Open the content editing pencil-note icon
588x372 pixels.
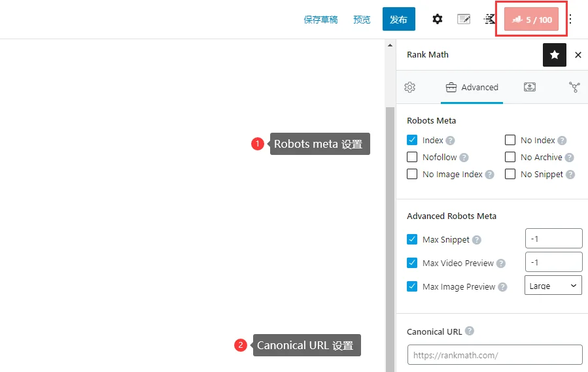pos(464,19)
